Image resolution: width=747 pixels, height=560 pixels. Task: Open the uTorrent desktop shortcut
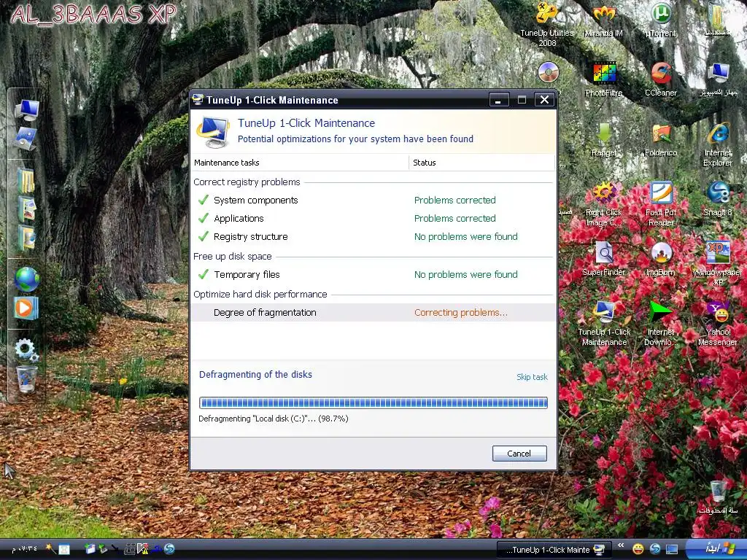click(x=661, y=21)
